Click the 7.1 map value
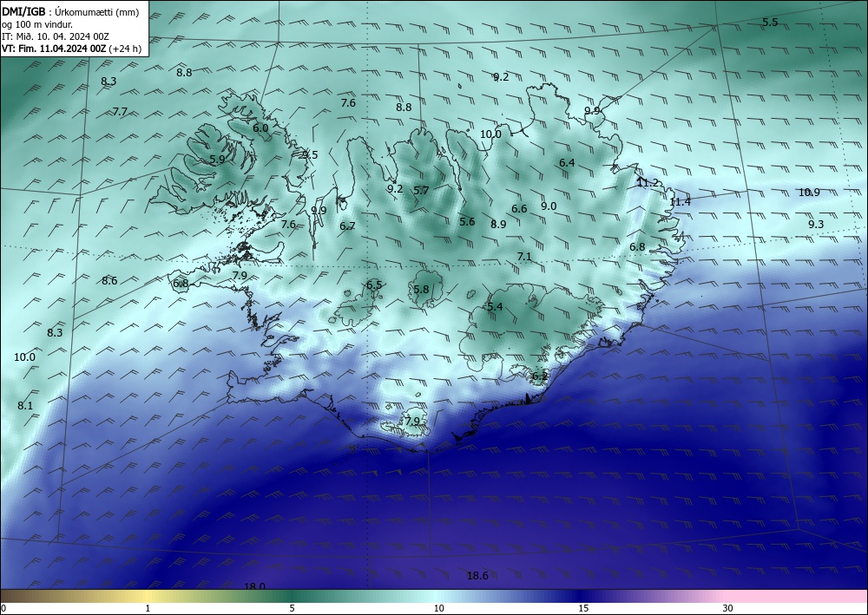This screenshot has width=868, height=615. pyautogui.click(x=524, y=256)
